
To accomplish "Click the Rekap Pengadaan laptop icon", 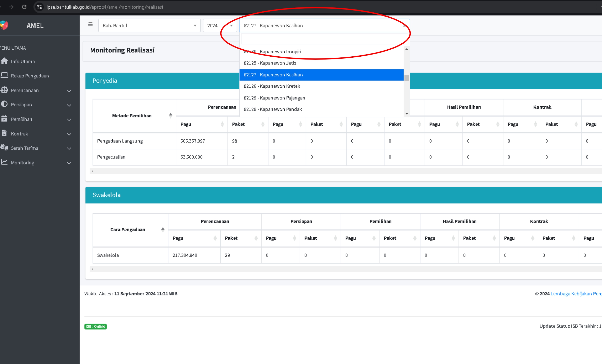I will click(4, 75).
